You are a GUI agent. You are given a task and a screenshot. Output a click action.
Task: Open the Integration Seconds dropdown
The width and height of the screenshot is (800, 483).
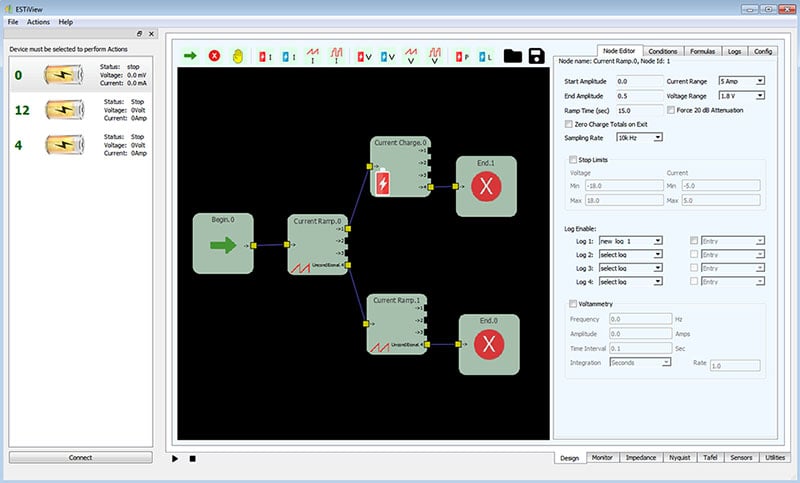point(640,362)
